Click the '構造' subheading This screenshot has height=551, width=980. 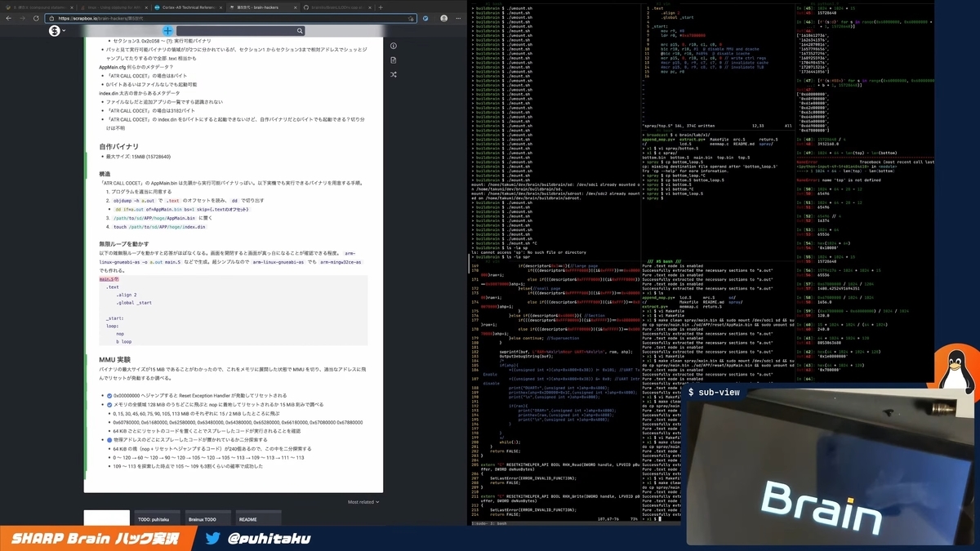(x=105, y=174)
